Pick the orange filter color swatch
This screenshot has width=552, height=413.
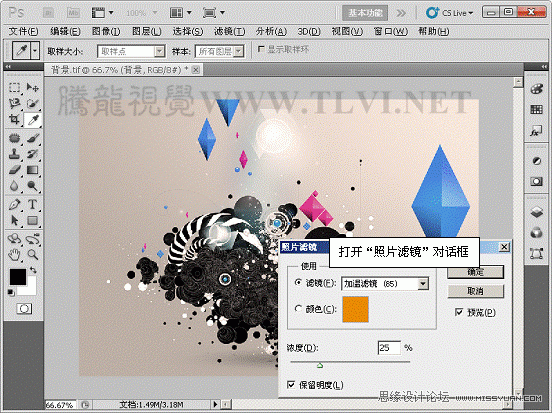tap(355, 309)
